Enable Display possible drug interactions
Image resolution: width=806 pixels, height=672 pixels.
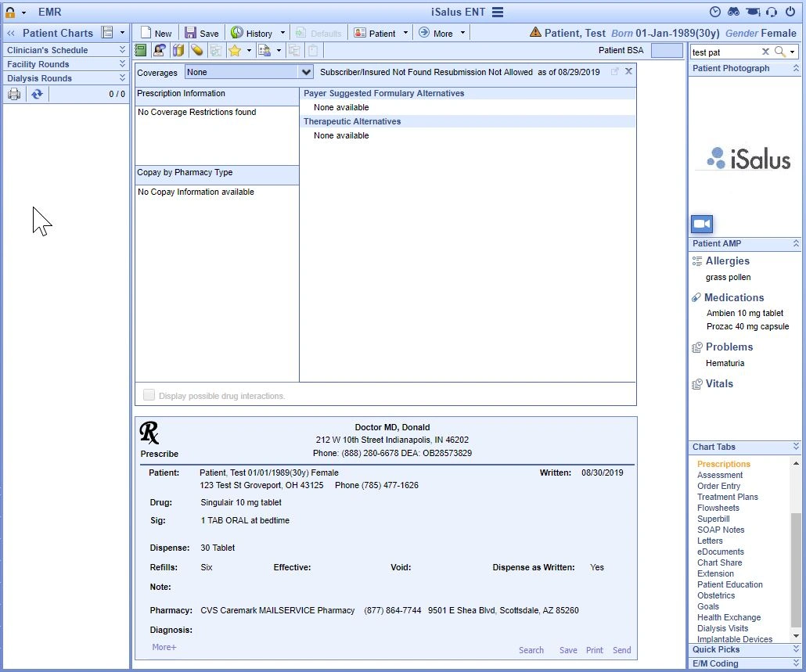click(149, 394)
